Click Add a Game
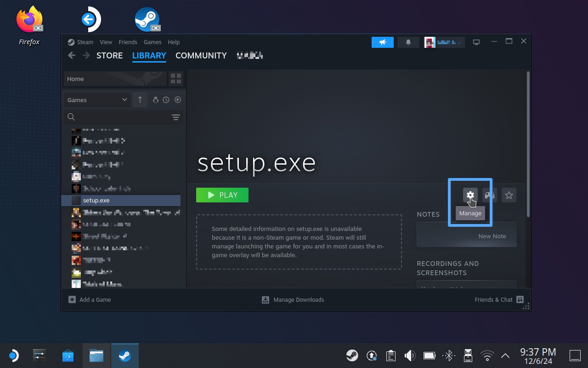This screenshot has height=368, width=588. coord(90,299)
